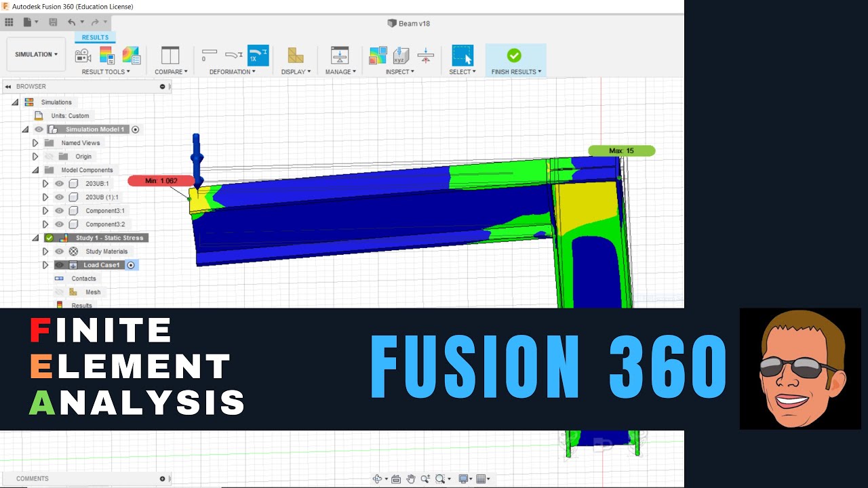
Task: Activate the Load Case1 radio button
Action: click(131, 265)
